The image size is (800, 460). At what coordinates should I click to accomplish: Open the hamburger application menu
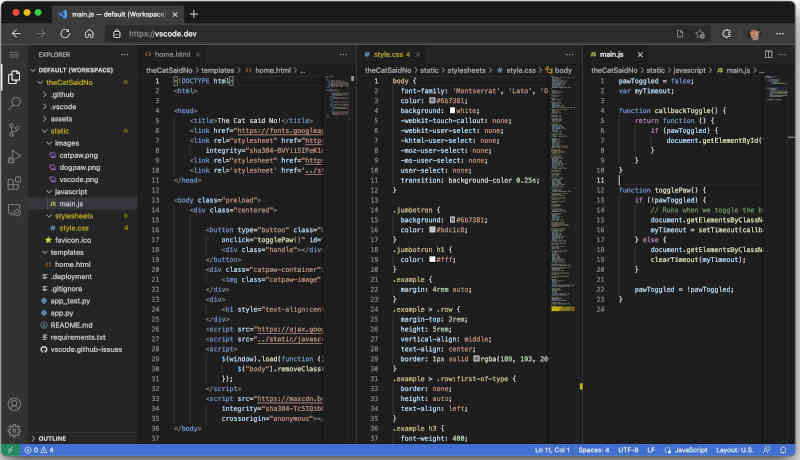tap(14, 54)
